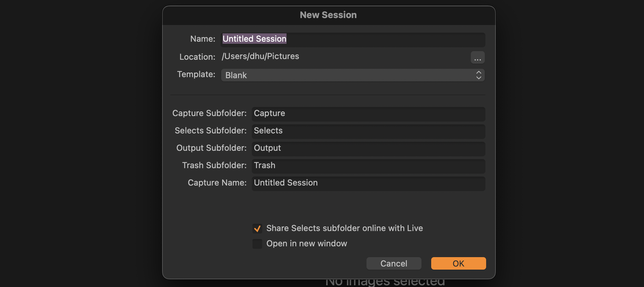Click the Selects Subfolder input field
The image size is (644, 287).
coord(368,131)
